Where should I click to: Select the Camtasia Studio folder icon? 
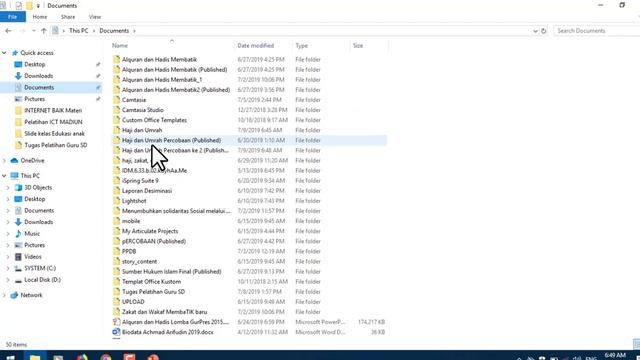click(x=116, y=110)
